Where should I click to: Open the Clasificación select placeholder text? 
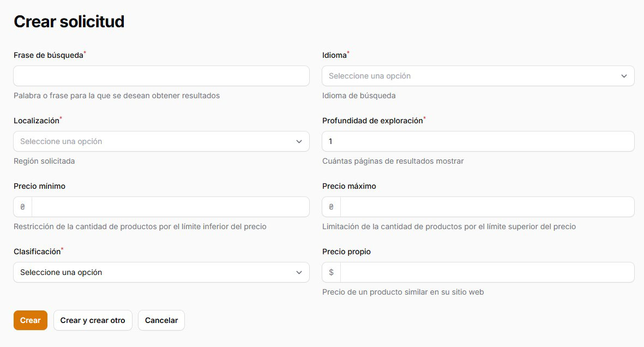pos(61,272)
